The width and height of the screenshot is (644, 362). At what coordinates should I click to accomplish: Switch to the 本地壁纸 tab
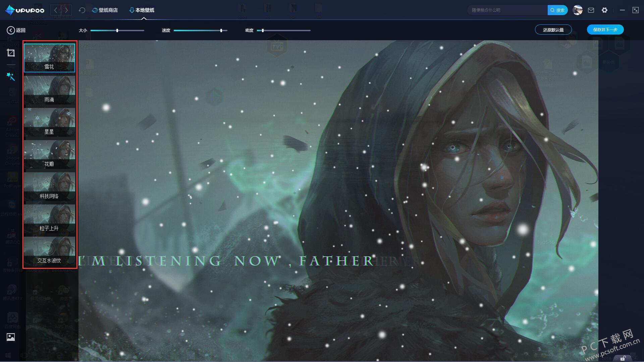[142, 10]
